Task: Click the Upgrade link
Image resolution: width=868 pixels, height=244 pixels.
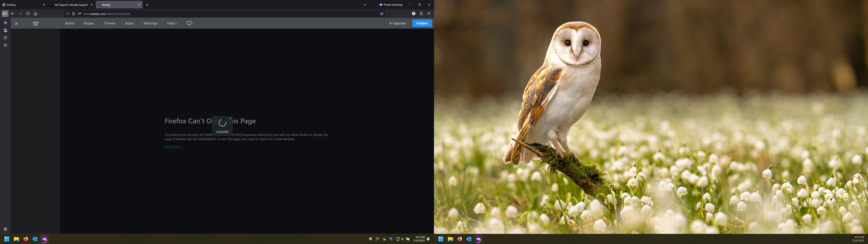Action: [x=398, y=23]
